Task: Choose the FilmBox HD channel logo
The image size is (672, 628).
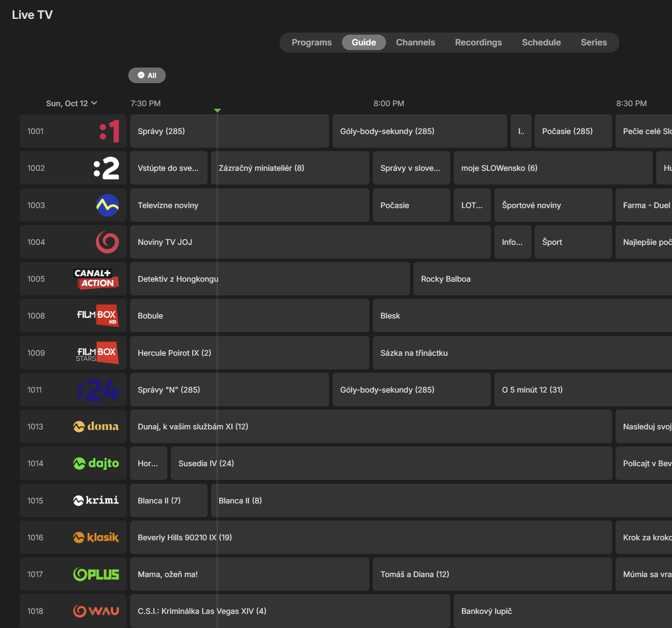Action: [97, 316]
